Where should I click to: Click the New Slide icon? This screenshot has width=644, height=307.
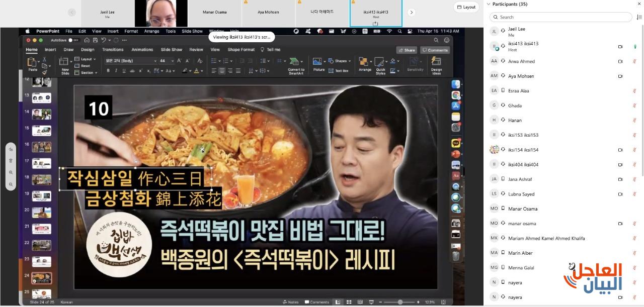(64, 62)
